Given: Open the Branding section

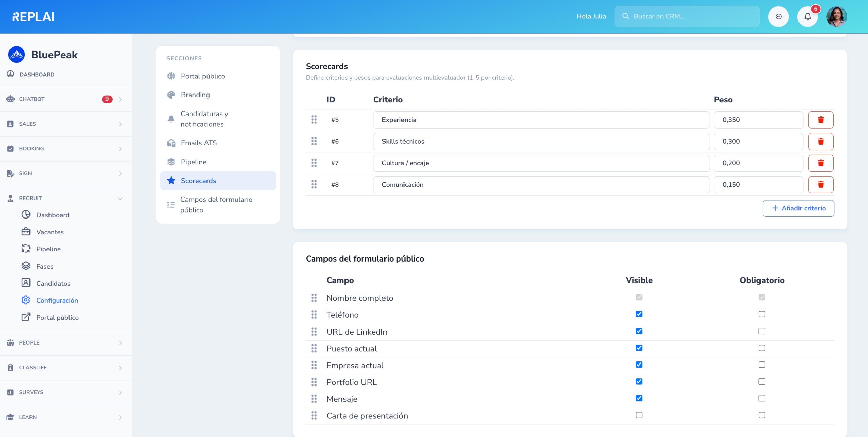Looking at the screenshot, I should click(x=218, y=95).
